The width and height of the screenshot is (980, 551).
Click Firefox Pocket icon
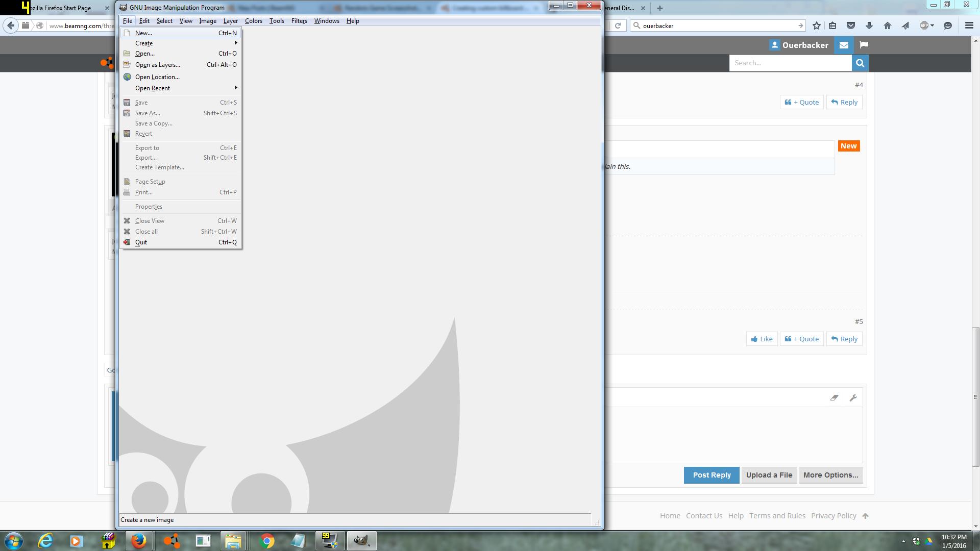851,26
